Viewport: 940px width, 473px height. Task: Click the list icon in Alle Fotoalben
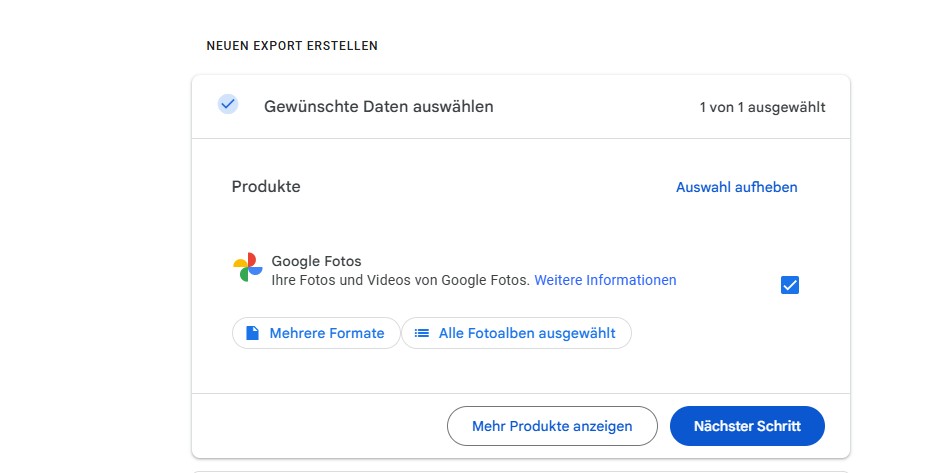(422, 333)
